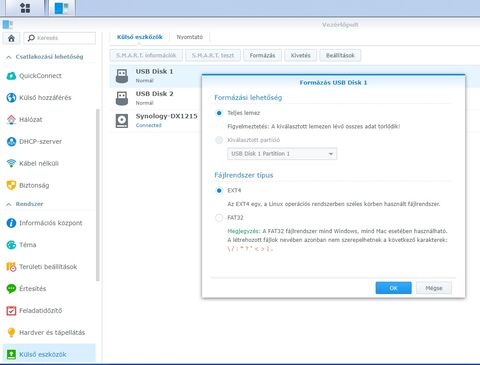Select Hálózat sidebar label
The height and width of the screenshot is (365, 480).
pyautogui.click(x=31, y=120)
